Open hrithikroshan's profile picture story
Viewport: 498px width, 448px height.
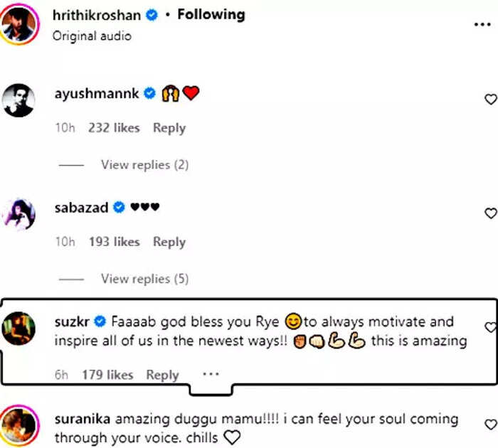pyautogui.click(x=19, y=24)
